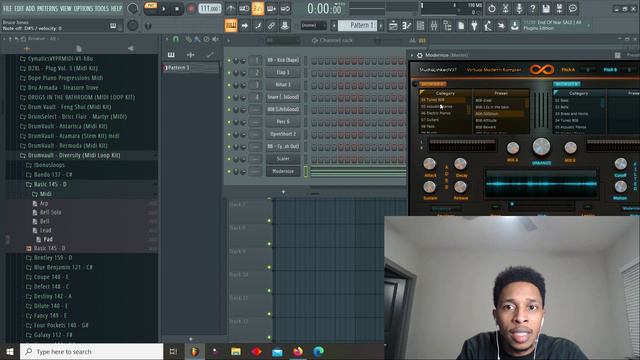640x360 pixels.
Task: Click the tempo 111.000 field
Action: (210, 9)
